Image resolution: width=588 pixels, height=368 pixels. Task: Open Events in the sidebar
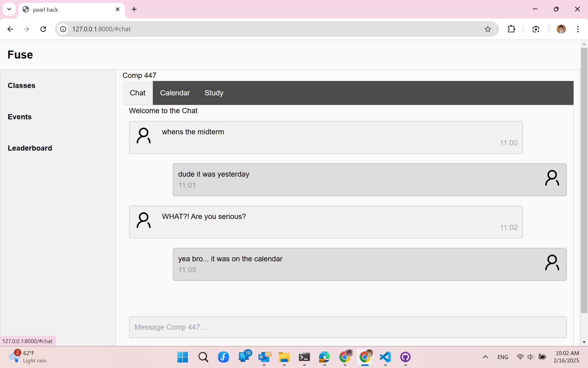tap(20, 117)
